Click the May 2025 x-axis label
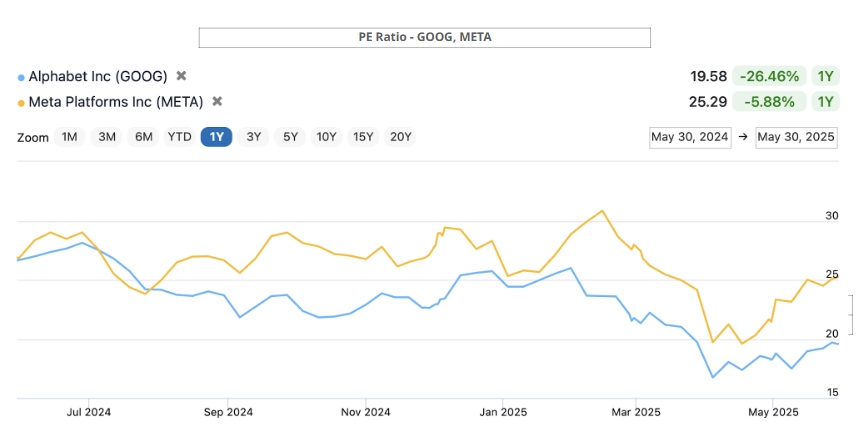Image resolution: width=862 pixels, height=440 pixels. point(773,412)
